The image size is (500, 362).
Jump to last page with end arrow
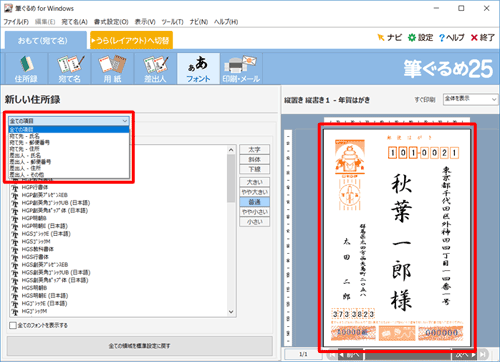coord(482,354)
